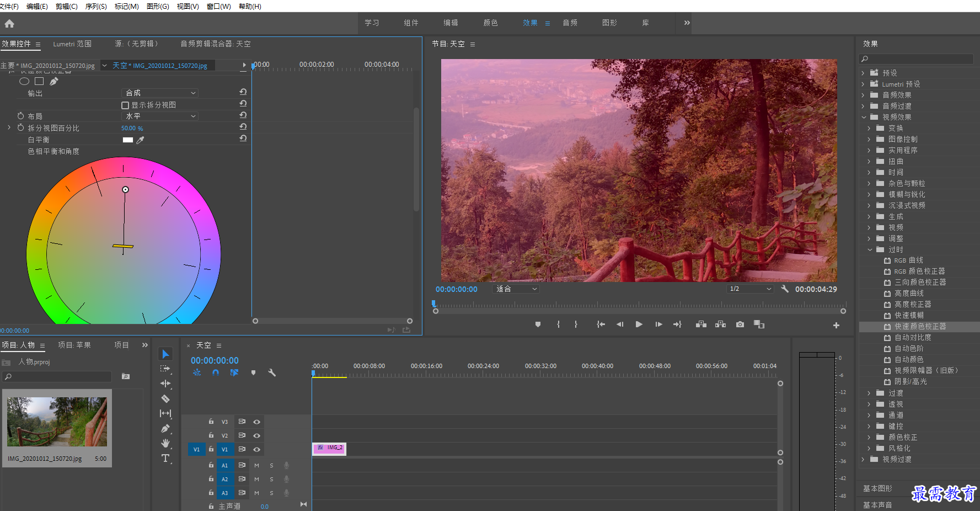Screen dimensions: 980x511
Task: Open the button editor plus icon
Action: [x=836, y=325]
